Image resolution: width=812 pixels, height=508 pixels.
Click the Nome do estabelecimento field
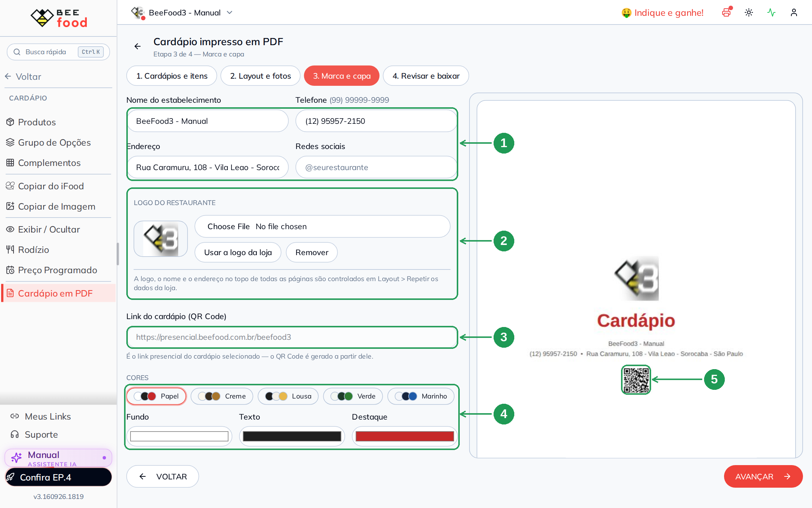(208, 121)
